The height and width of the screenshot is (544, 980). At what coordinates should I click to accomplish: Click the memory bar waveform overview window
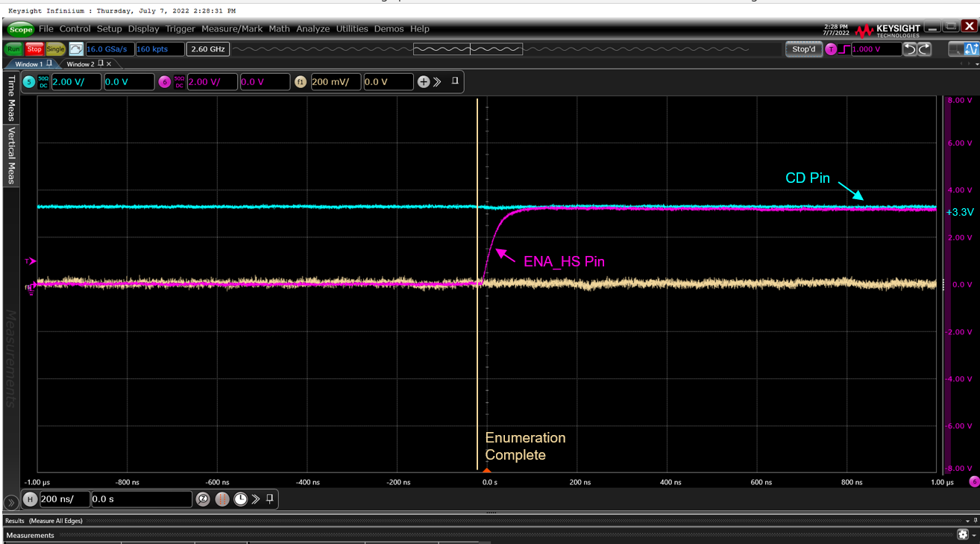coord(468,49)
